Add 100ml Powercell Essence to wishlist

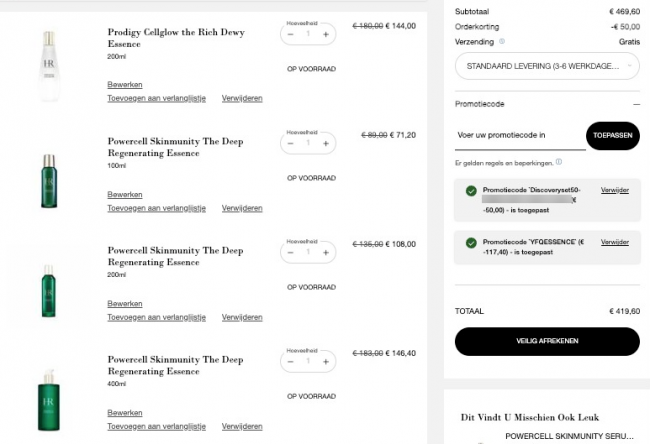(156, 208)
